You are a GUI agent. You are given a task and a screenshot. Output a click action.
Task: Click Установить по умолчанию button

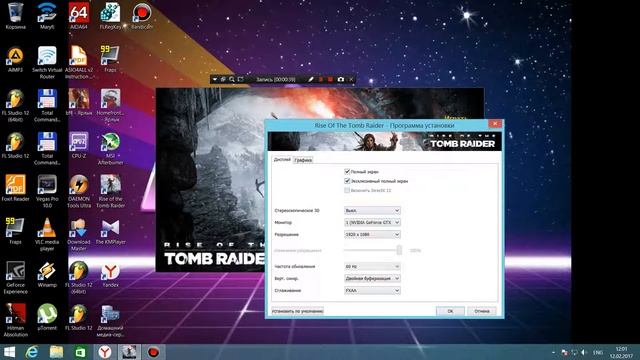(298, 311)
